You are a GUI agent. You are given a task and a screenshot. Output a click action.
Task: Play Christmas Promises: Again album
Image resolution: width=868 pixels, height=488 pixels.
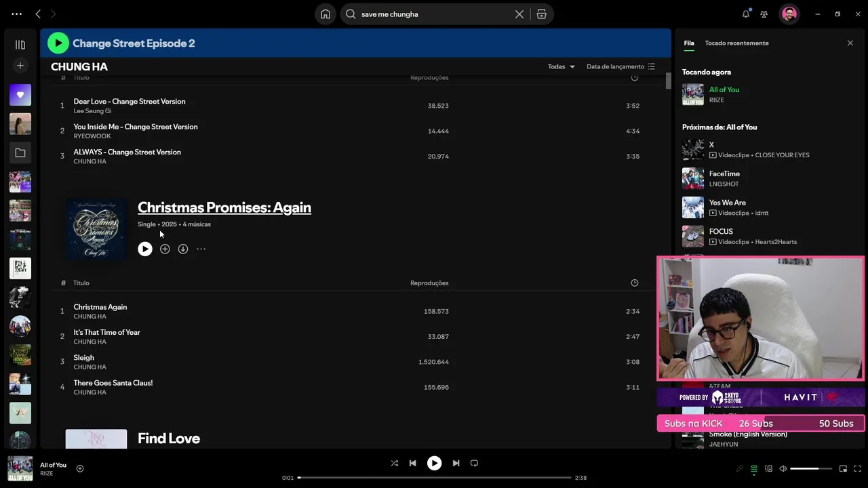145,249
